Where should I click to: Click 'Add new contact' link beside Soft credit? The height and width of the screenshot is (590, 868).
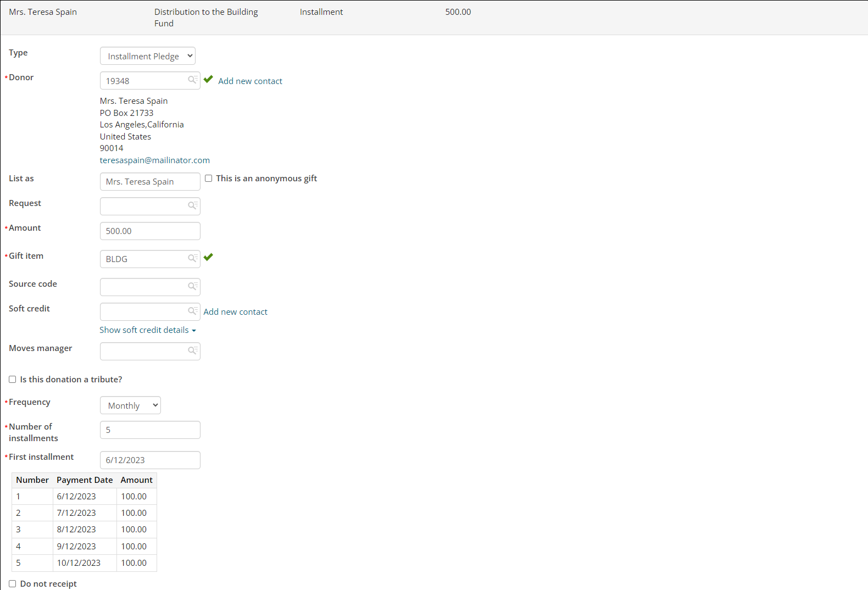click(x=235, y=312)
